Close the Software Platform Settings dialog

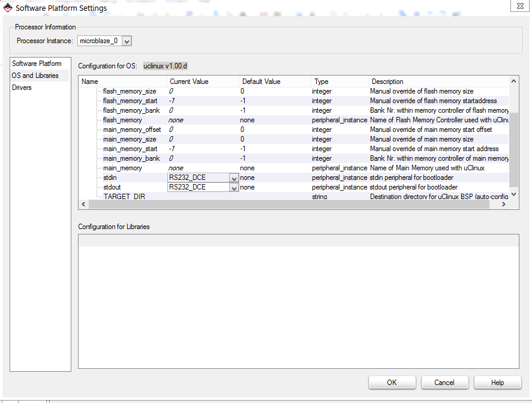click(x=519, y=5)
